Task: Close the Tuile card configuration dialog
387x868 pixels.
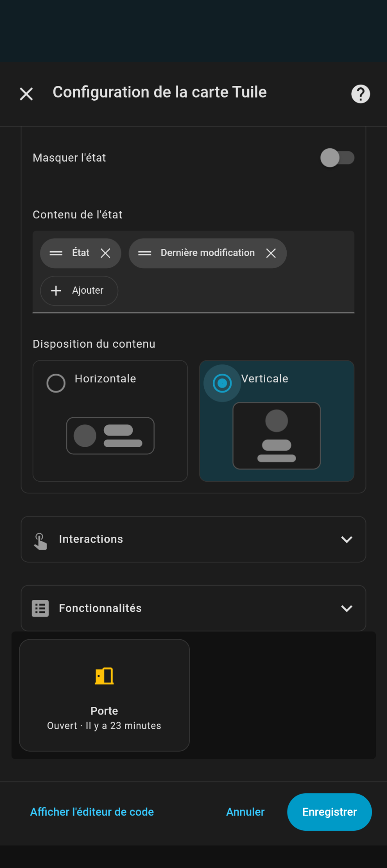Action: pos(26,94)
